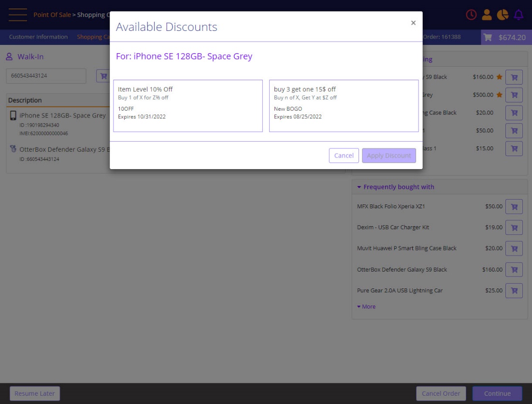This screenshot has width=532, height=404.
Task: Add the $500.00 Grey item to cart
Action: tap(514, 95)
